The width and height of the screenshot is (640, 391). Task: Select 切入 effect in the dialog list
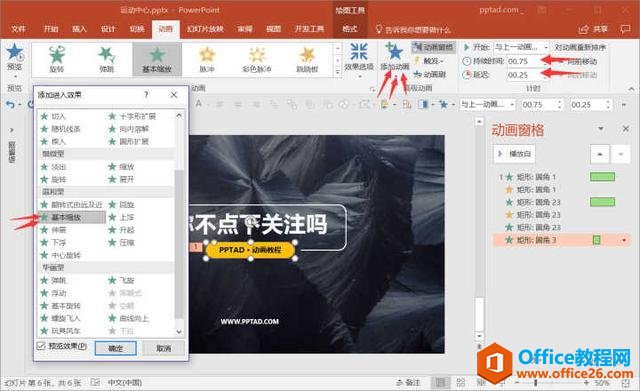[53, 116]
